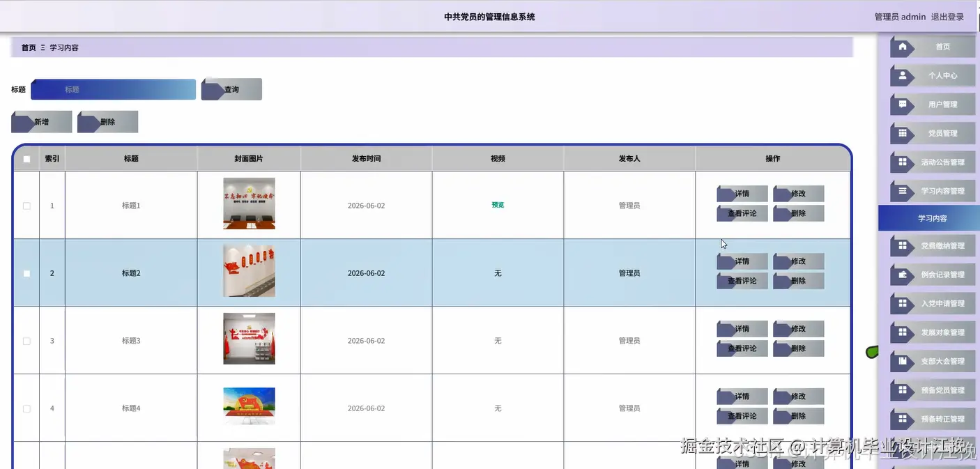Click 退出登录 to log out
Screen dimensions: 980x469
(947, 17)
